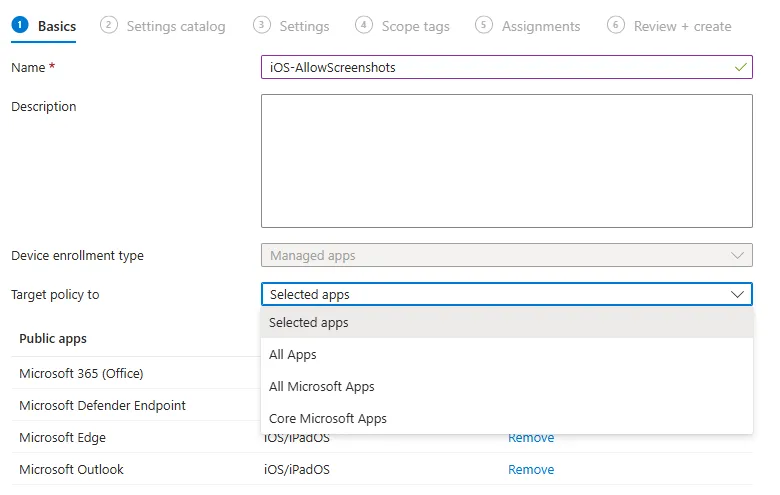Click the green validation checkmark in Name field
780x495 pixels.
pyautogui.click(x=740, y=67)
